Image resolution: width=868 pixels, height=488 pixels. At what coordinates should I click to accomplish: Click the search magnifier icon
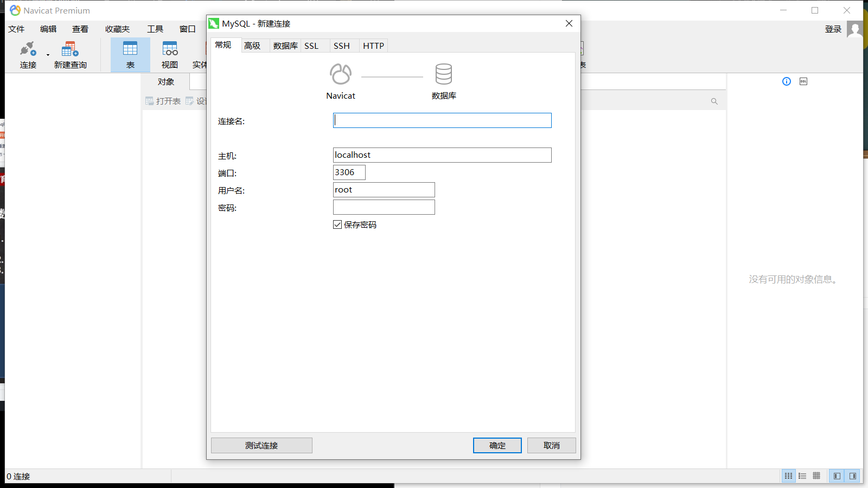coord(714,101)
